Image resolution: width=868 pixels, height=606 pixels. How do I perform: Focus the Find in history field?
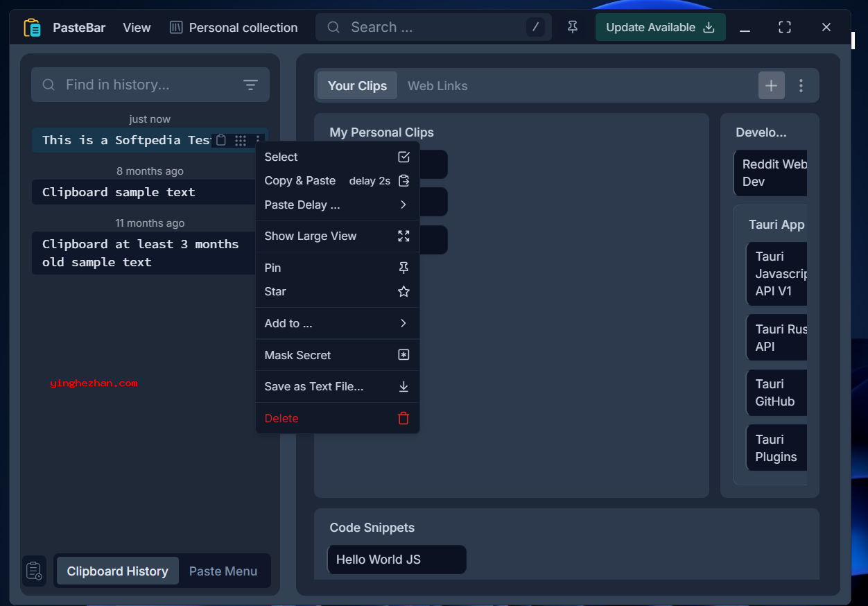[x=150, y=85]
